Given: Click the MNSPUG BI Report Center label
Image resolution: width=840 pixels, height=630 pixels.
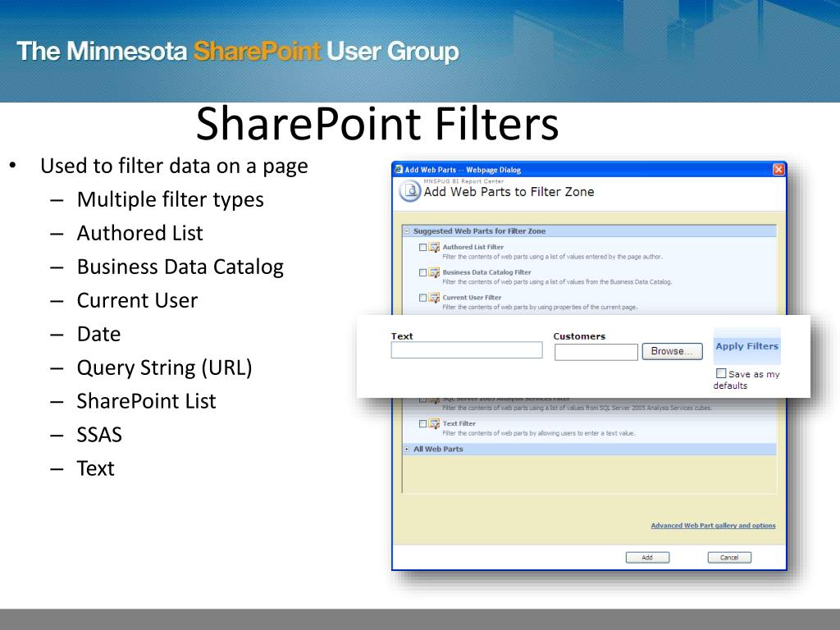Looking at the screenshot, I should click(x=463, y=181).
